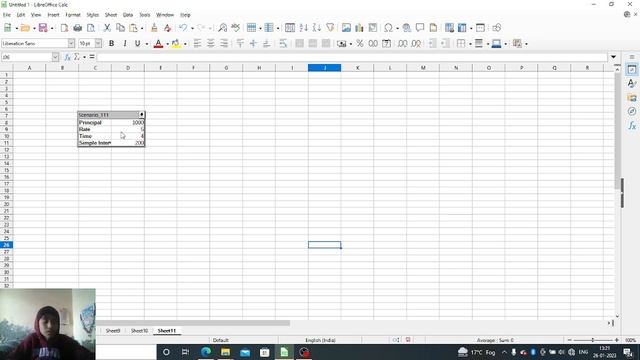640x360 pixels.
Task: Open sidebar Properties panel icon
Action: 632,70
